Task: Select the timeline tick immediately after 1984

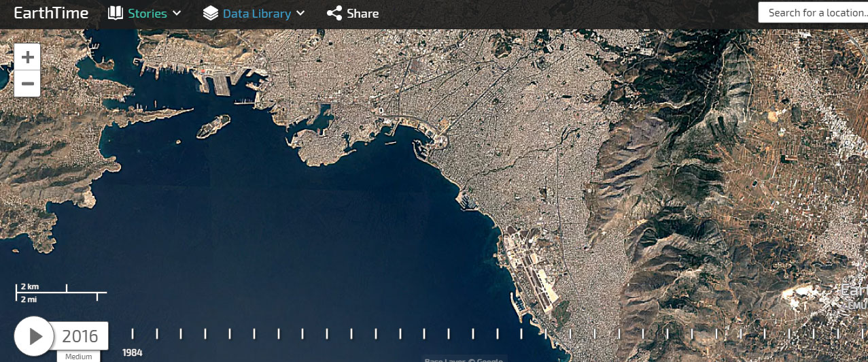Action: pyautogui.click(x=157, y=333)
